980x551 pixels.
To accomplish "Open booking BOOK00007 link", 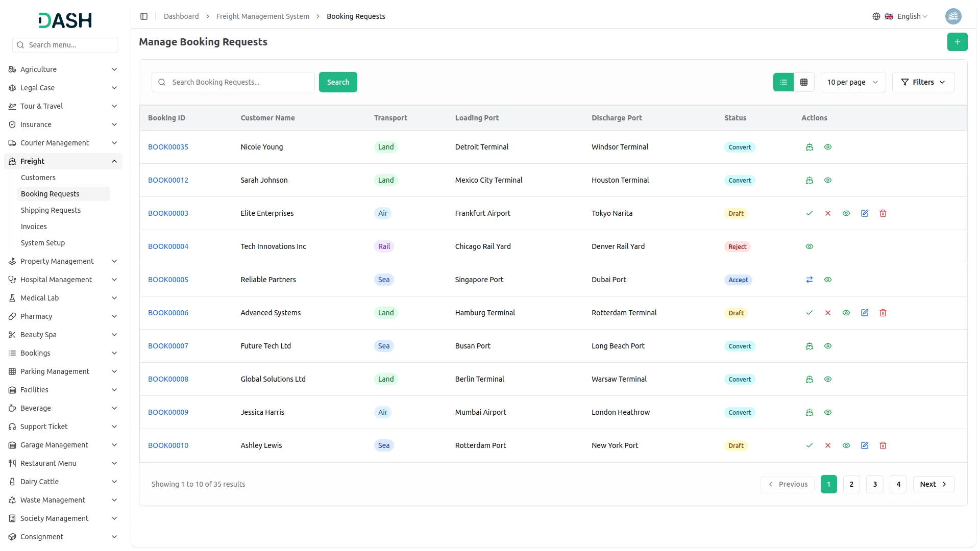I will pyautogui.click(x=168, y=346).
